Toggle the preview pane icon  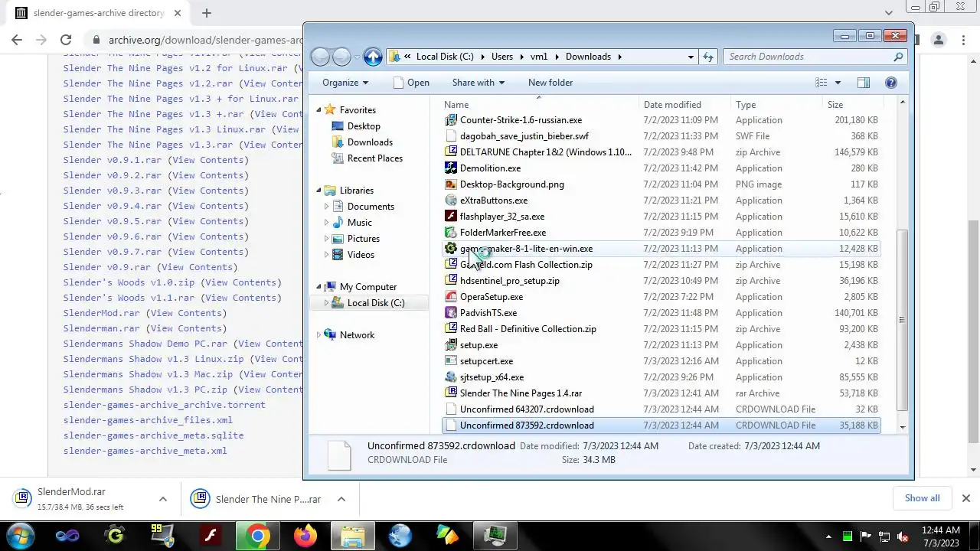(x=863, y=83)
